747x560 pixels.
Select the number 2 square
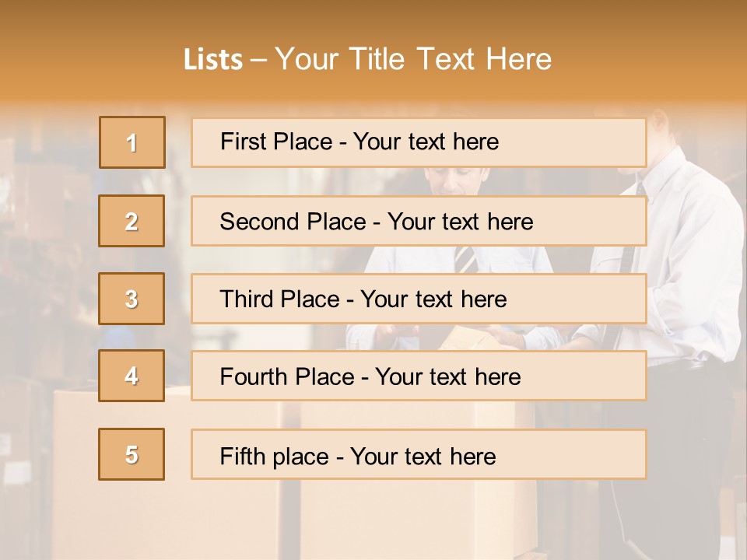point(132,221)
